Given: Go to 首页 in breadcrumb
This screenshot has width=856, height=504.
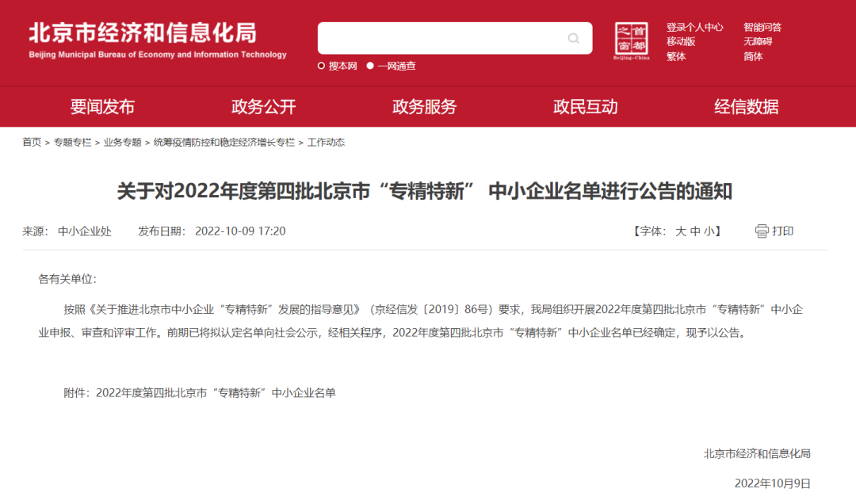Looking at the screenshot, I should tap(32, 143).
